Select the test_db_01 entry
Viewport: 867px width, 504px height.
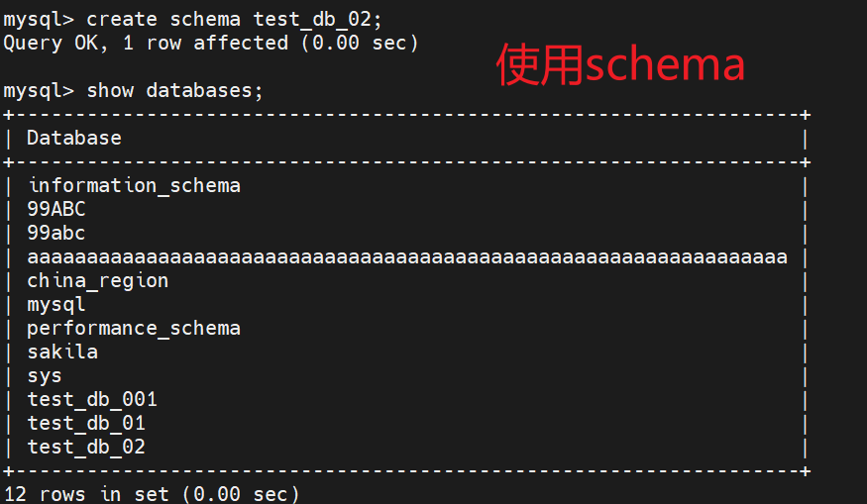[x=86, y=423]
